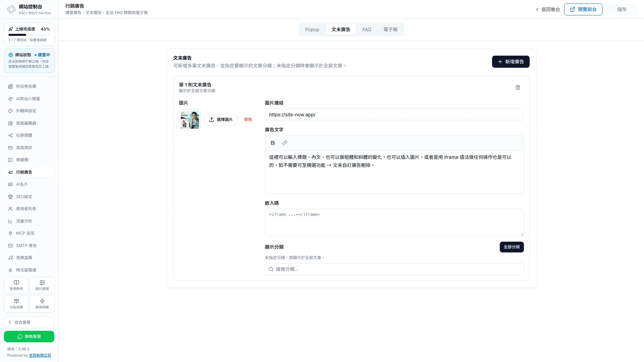Open 使用教學 shortcut tile
This screenshot has width=644, height=362.
(16, 285)
